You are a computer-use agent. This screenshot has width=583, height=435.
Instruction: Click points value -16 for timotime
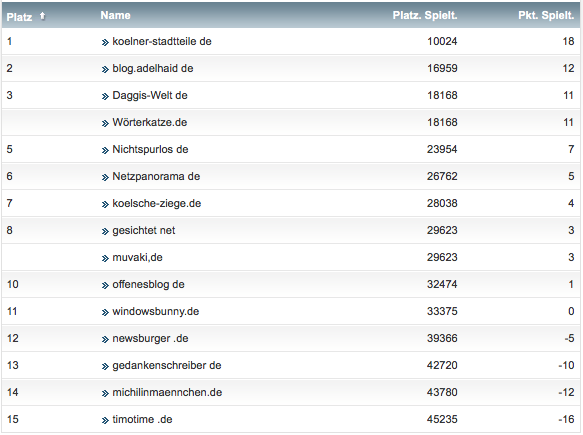click(x=566, y=419)
